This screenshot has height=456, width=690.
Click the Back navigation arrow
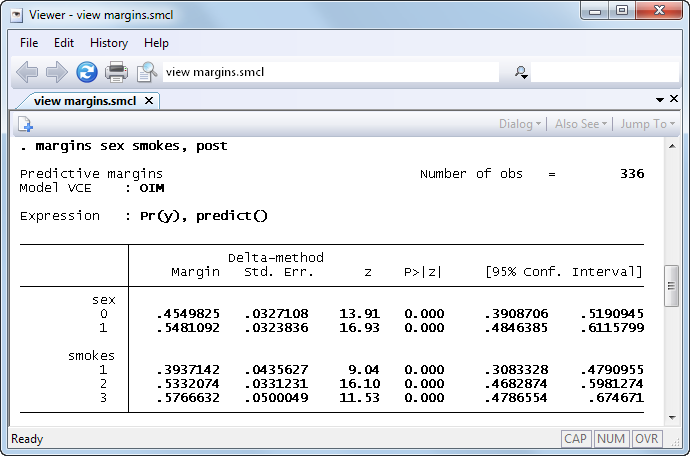tap(27, 72)
